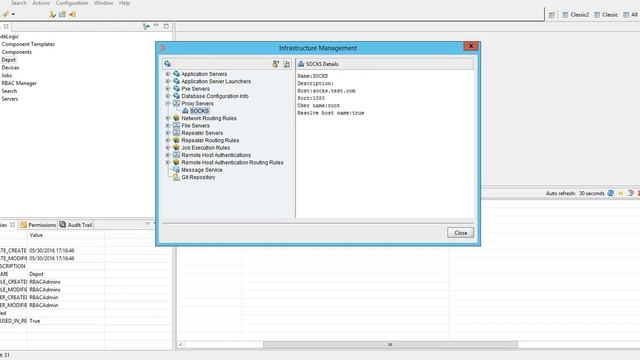Select the Component Templates folder
This screenshot has height=360, width=640.
[28, 44]
